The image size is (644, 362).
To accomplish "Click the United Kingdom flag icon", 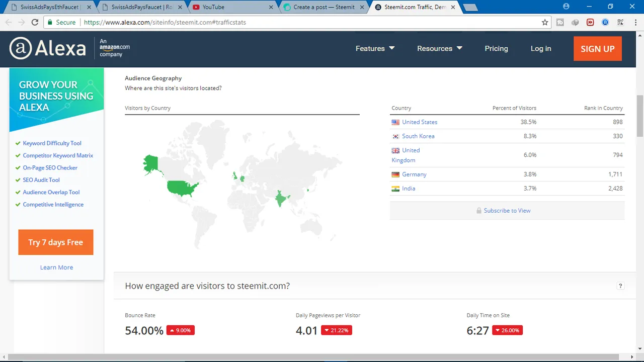I will 395,150.
